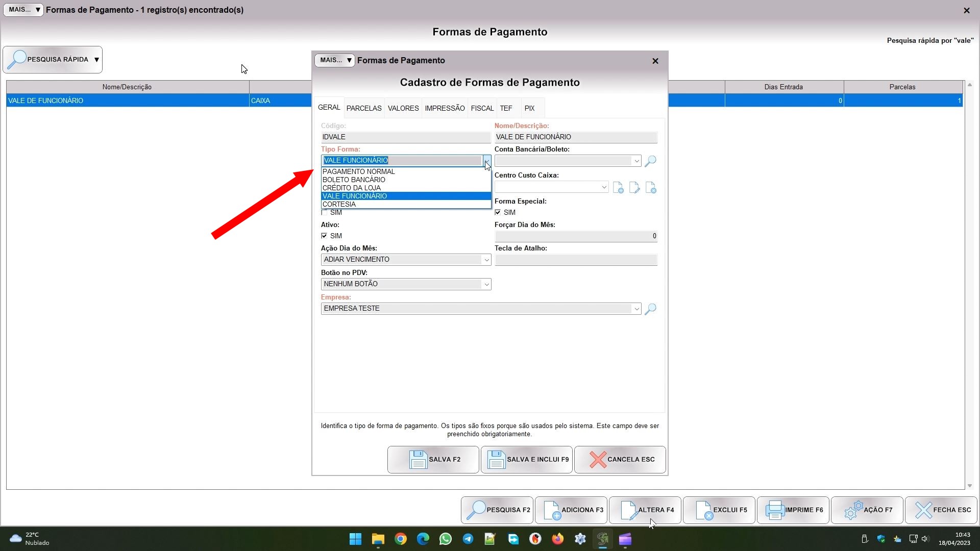
Task: Open the PIX tab
Action: [x=529, y=108]
